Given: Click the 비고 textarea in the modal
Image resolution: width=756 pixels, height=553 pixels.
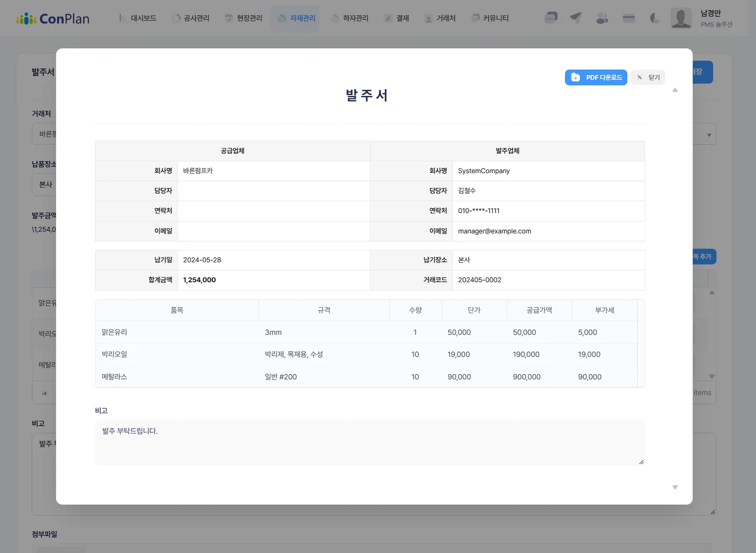Looking at the screenshot, I should (x=370, y=443).
